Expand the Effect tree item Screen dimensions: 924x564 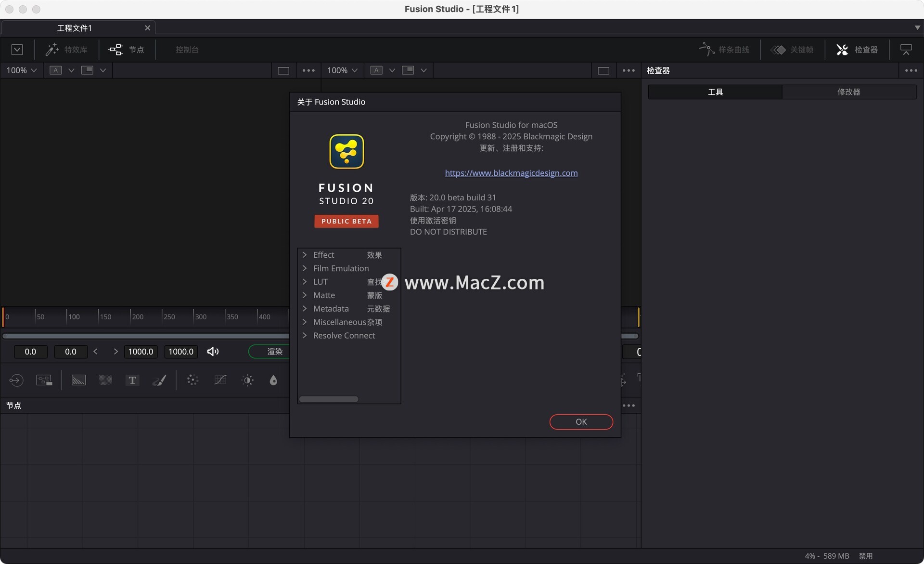coord(305,255)
